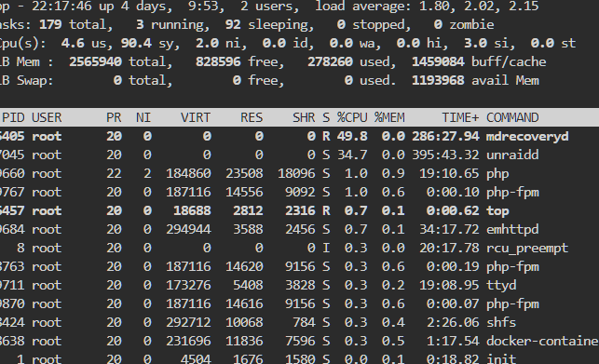This screenshot has width=599, height=364.
Task: Select the docker-containe command text
Action: coord(542,341)
